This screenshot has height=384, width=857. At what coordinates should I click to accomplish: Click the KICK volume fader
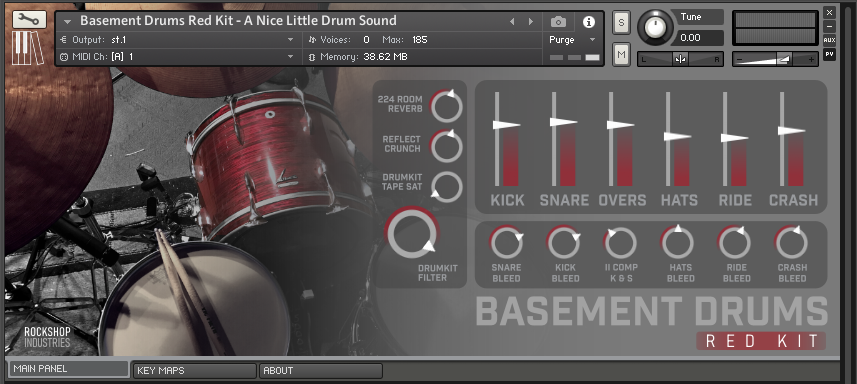tap(506, 125)
